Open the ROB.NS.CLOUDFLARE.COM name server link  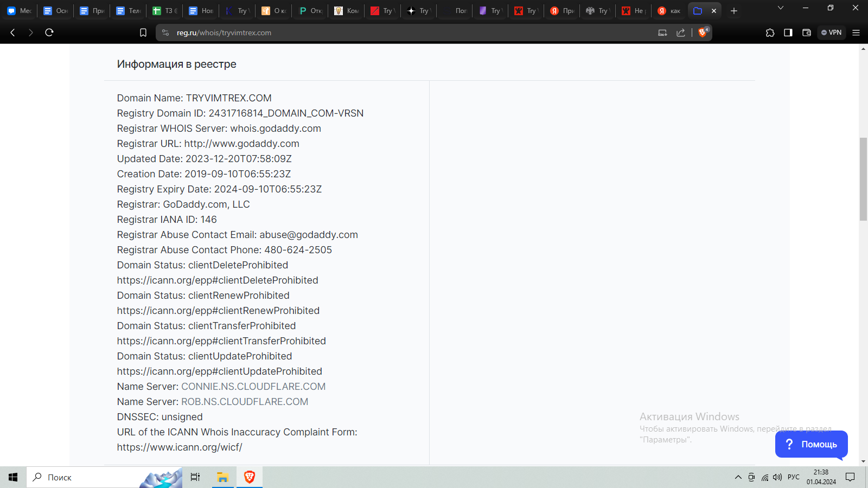(x=245, y=402)
